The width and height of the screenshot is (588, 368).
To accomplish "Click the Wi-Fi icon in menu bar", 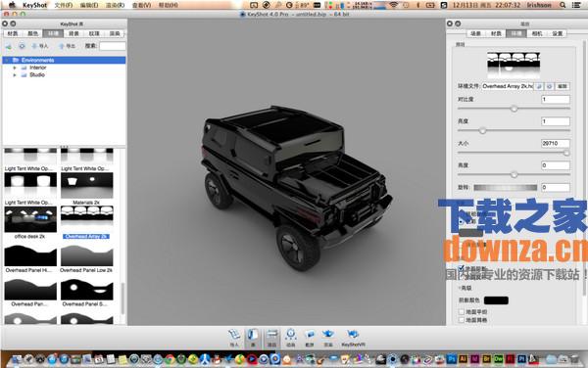I will click(x=393, y=5).
